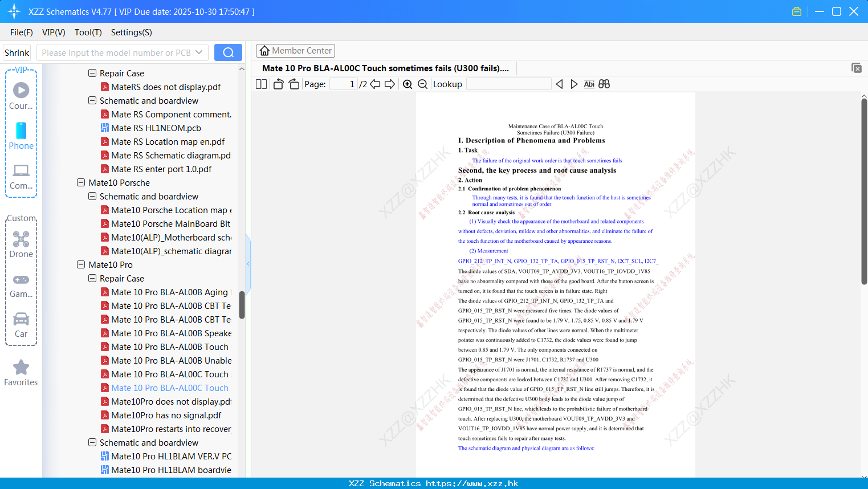Screen dimensions: 868x489
Task: Click the yellow toolbox icon in title bar
Action: coord(797,11)
